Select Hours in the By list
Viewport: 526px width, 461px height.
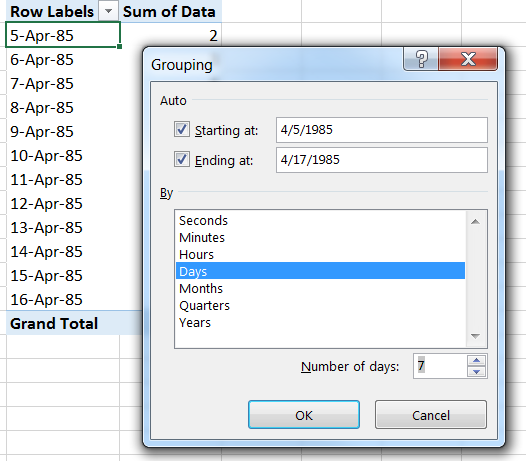pyautogui.click(x=197, y=254)
